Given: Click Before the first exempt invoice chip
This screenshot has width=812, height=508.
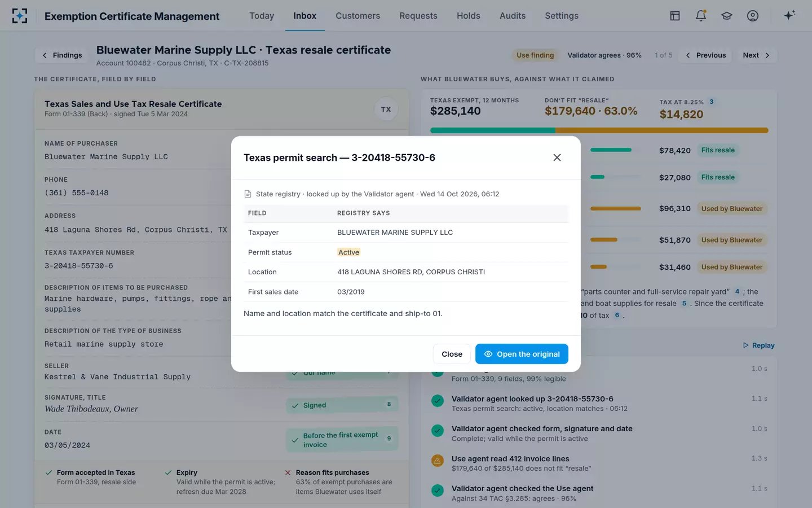Looking at the screenshot, I should pos(342,440).
